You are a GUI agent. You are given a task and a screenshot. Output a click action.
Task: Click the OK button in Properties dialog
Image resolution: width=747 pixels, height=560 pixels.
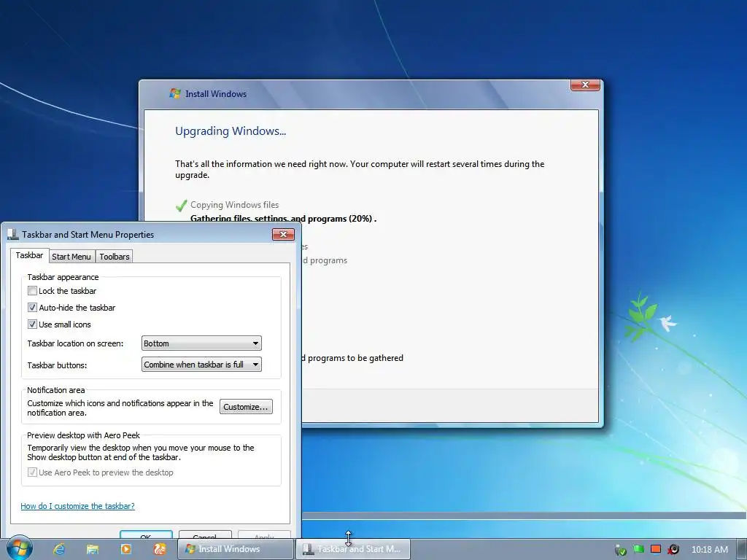(146, 535)
